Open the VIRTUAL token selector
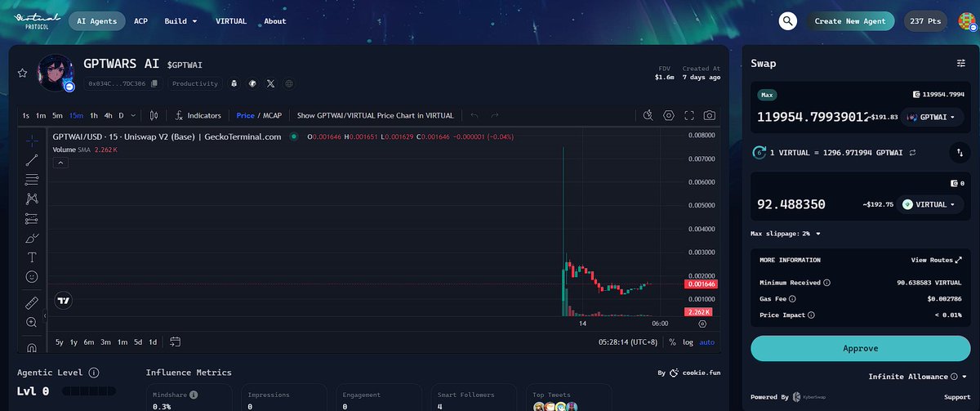 pyautogui.click(x=930, y=204)
